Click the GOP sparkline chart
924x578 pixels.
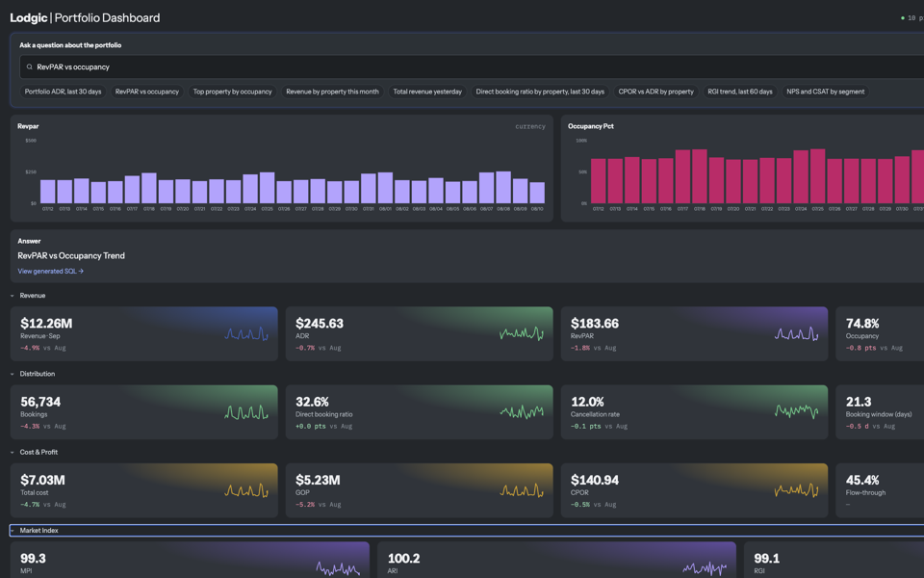tap(522, 490)
